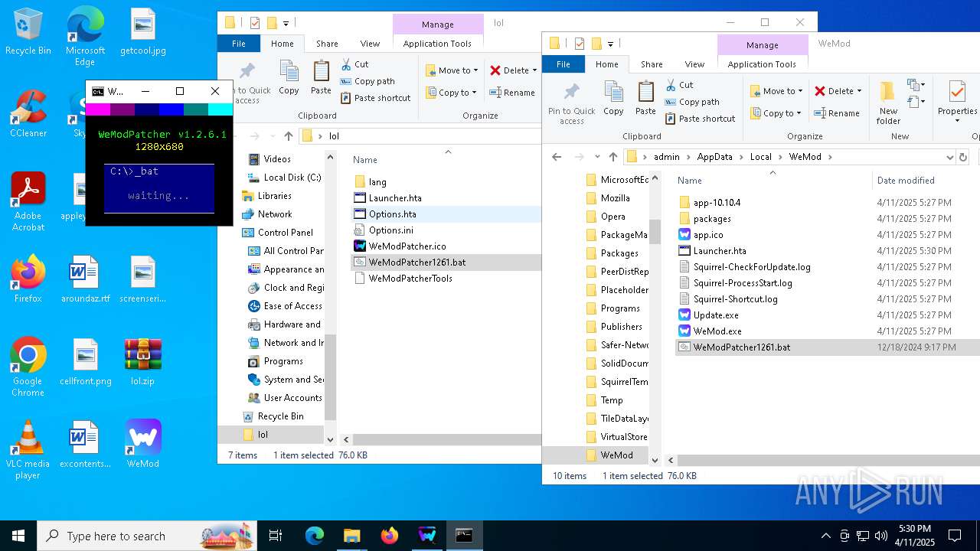Click taskbar search box
Screen dimensions: 980x551
(x=146, y=536)
